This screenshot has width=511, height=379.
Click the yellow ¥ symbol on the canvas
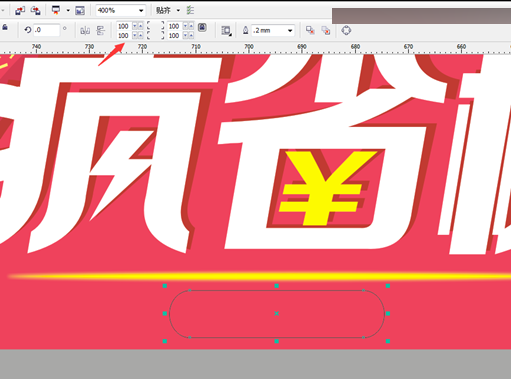(x=323, y=187)
